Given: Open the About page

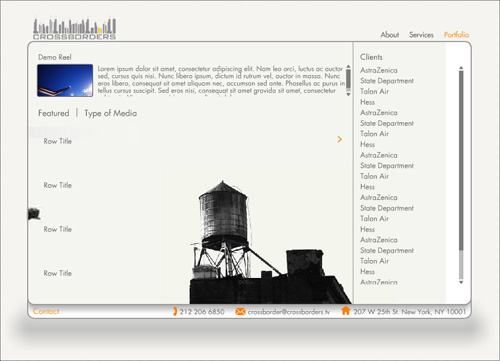Looking at the screenshot, I should (x=390, y=35).
